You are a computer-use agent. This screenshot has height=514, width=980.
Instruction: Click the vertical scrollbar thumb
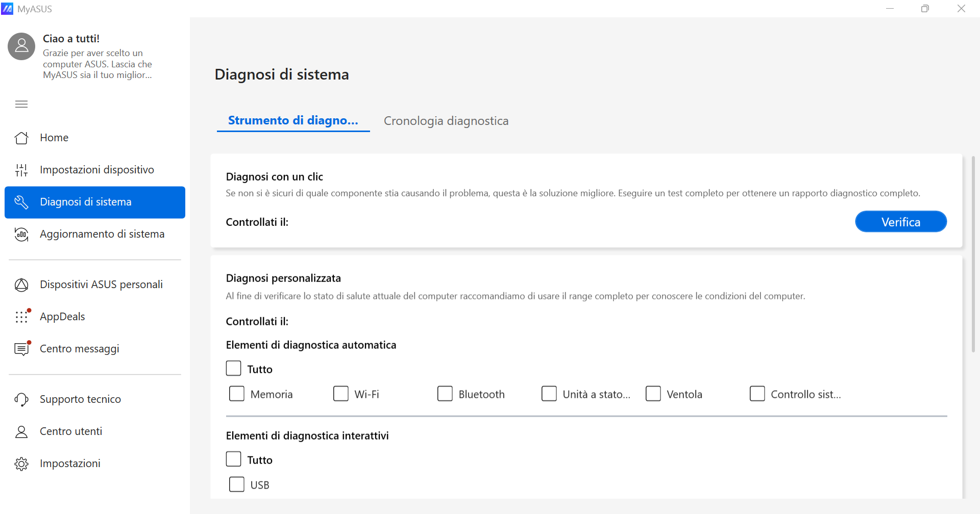pyautogui.click(x=973, y=255)
